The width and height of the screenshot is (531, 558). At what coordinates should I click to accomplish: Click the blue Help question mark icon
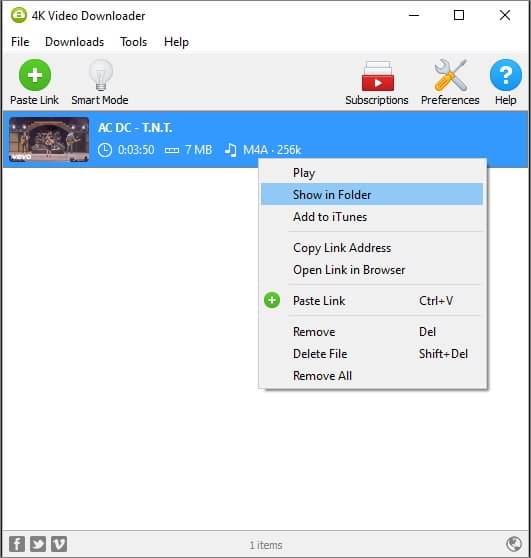point(506,75)
